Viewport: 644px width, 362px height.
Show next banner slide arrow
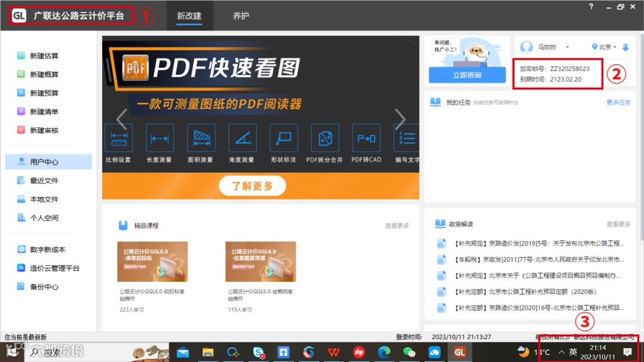pos(400,119)
